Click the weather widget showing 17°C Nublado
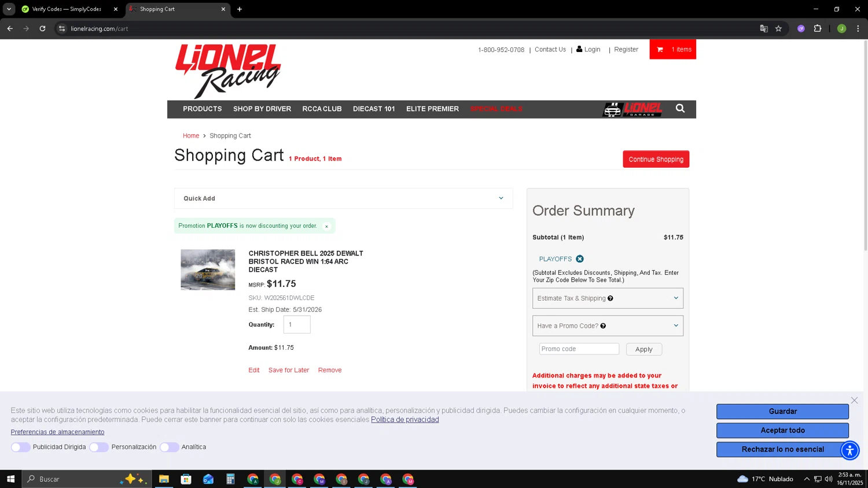This screenshot has height=488, width=868. point(765,479)
